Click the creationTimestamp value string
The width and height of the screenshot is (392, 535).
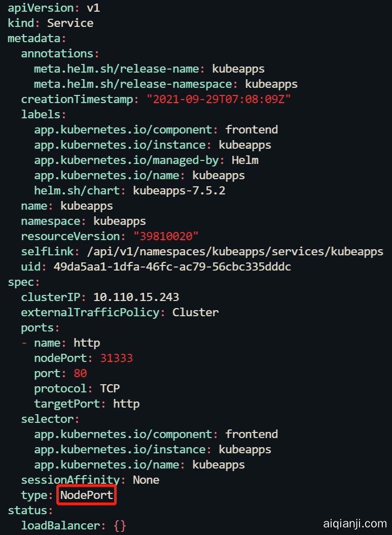coord(218,99)
